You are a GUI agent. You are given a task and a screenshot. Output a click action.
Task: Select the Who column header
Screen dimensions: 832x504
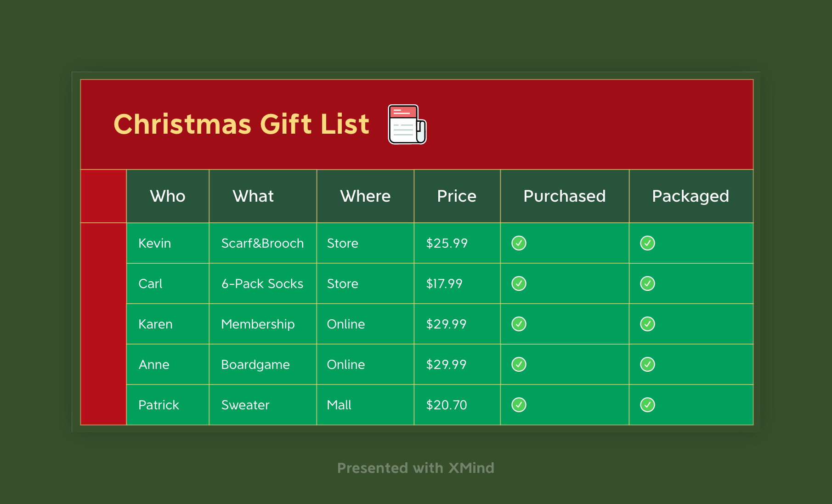pyautogui.click(x=168, y=196)
